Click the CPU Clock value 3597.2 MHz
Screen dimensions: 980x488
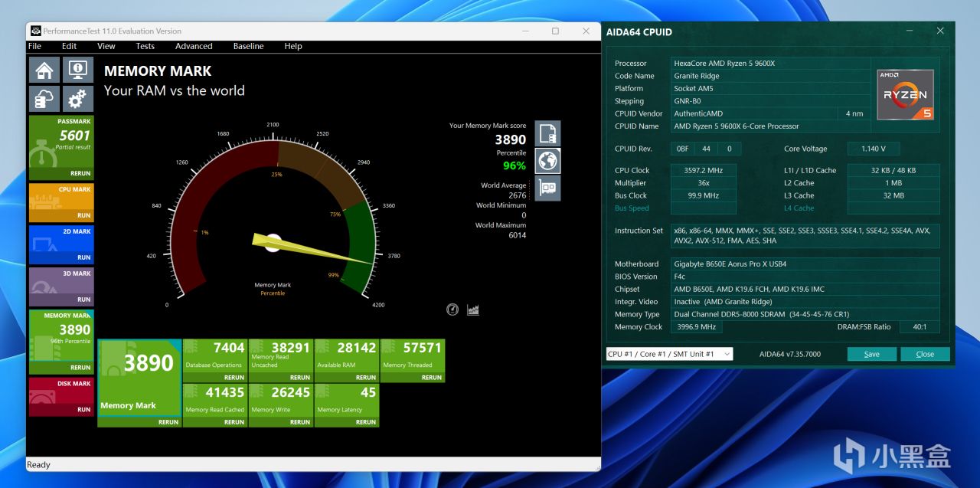[x=703, y=171]
